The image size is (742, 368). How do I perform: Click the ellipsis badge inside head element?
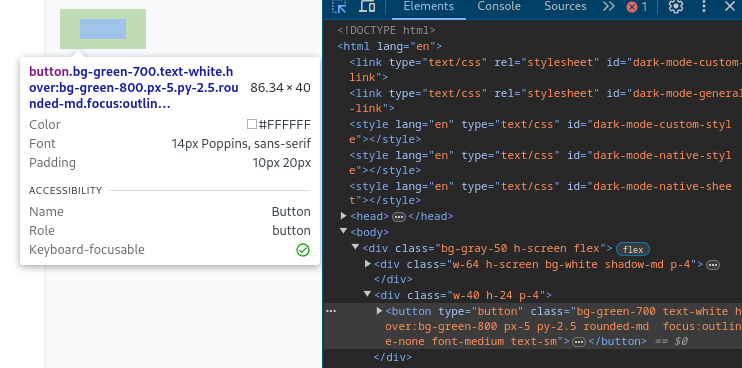click(x=399, y=217)
